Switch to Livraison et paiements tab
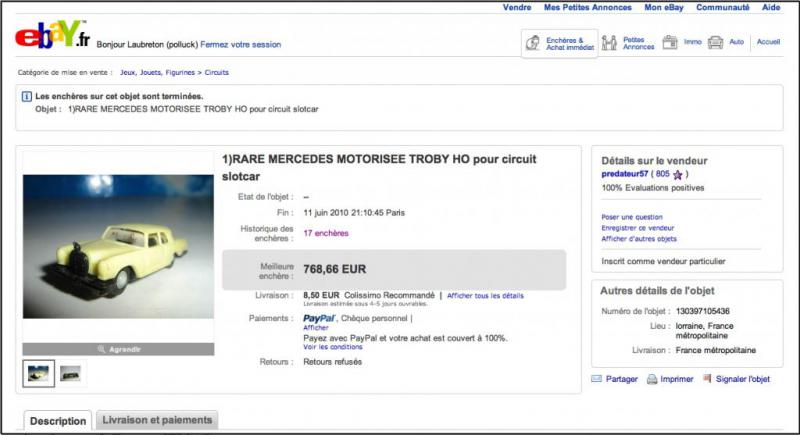Screen dimensions: 800x435 [157, 420]
